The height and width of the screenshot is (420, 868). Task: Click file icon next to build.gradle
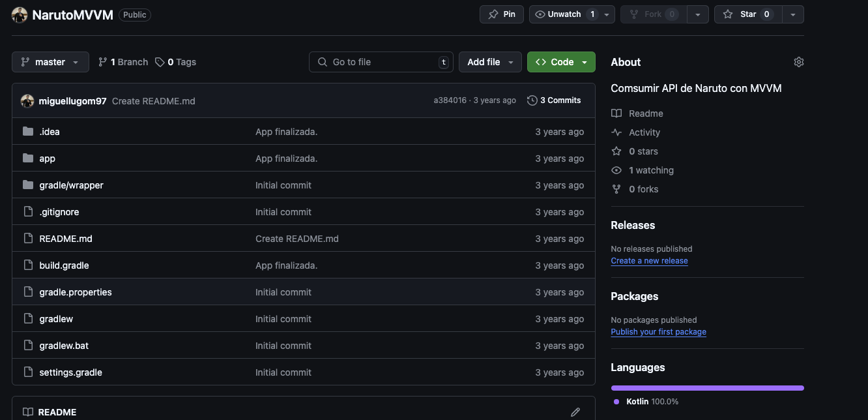click(28, 265)
